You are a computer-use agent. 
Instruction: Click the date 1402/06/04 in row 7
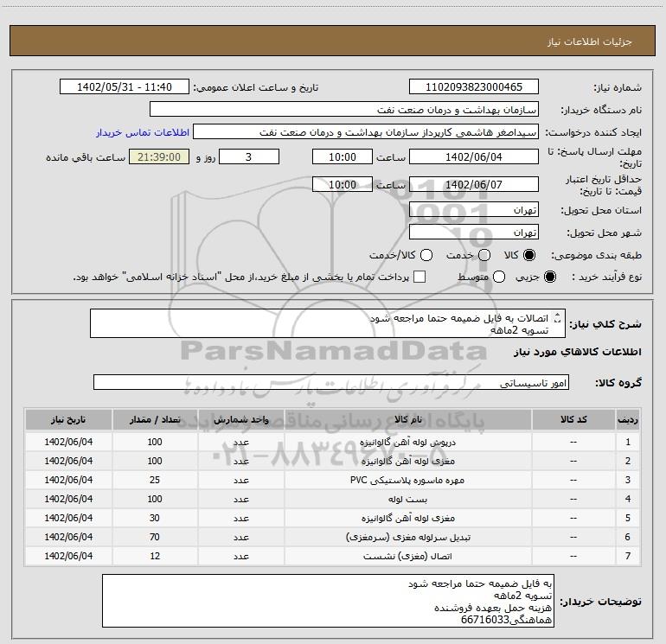point(68,556)
